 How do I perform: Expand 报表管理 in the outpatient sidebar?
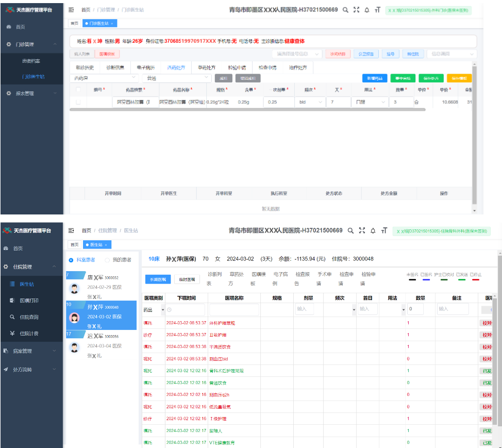pos(32,93)
